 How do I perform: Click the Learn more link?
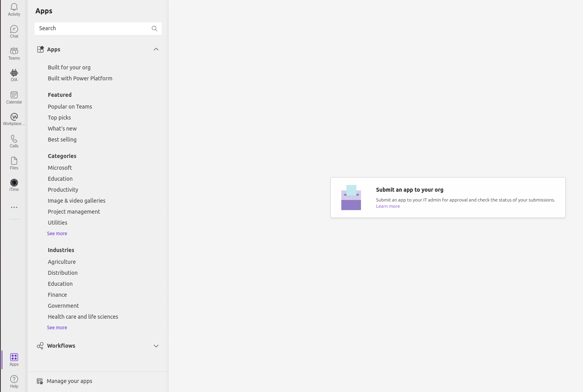click(x=388, y=206)
